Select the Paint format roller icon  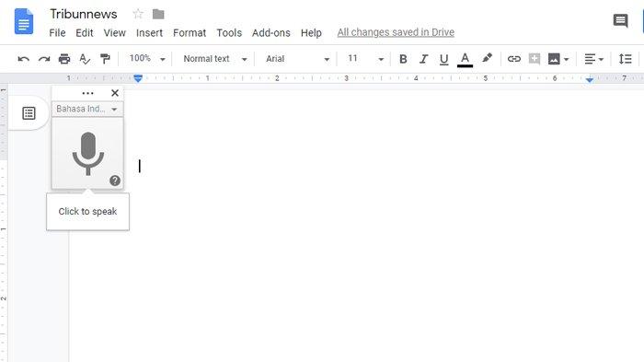click(x=105, y=59)
